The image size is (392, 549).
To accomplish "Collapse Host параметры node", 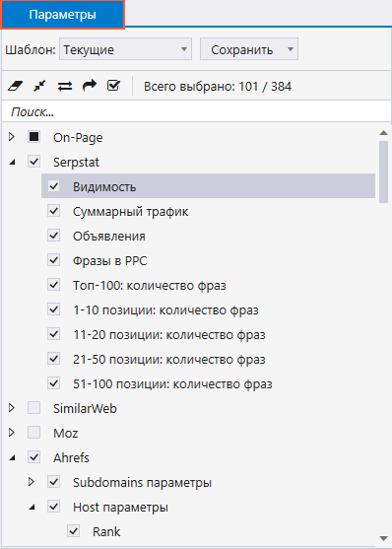I will pos(32,507).
